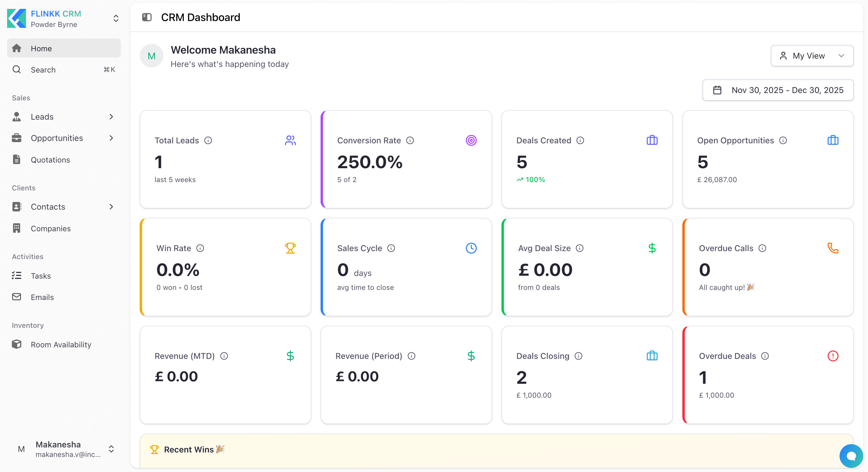Click the £ 26,087.00 opportunities amount

click(x=717, y=180)
